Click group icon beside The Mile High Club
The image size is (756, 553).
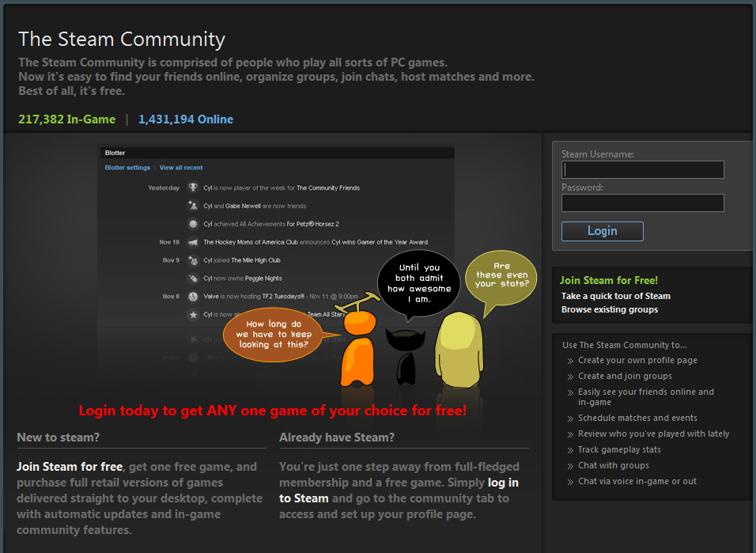[x=193, y=260]
